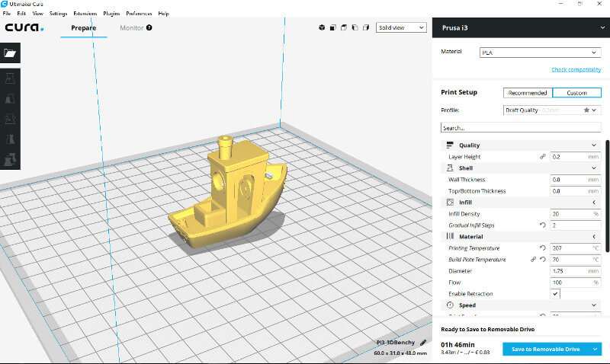The image size is (610, 364).
Task: Open the Extensions menu
Action: [x=84, y=14]
